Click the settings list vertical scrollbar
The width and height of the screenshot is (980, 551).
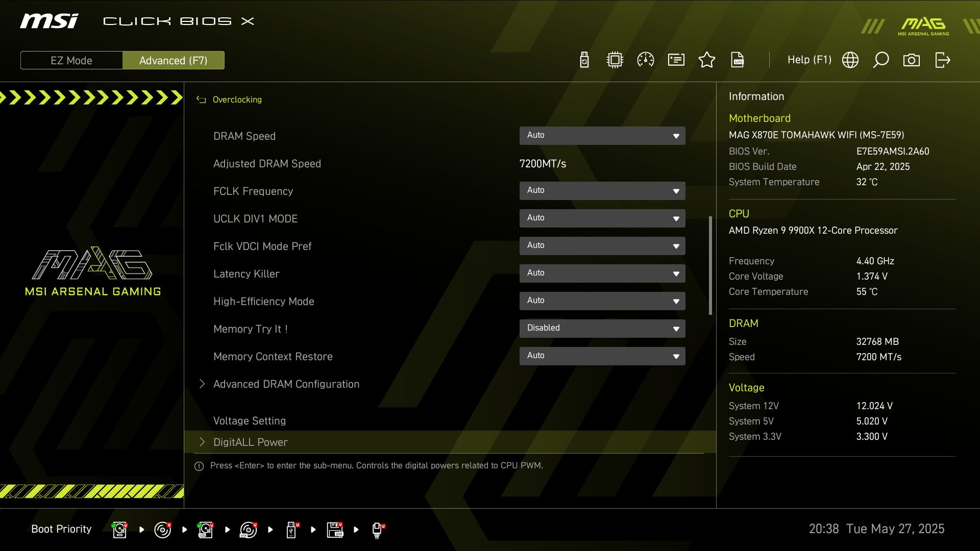pyautogui.click(x=710, y=265)
